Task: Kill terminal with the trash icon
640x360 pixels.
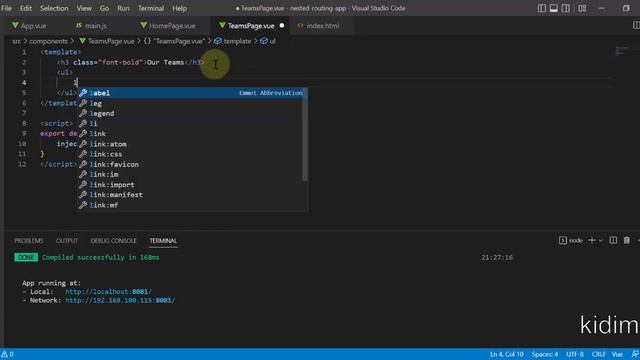Action: [627, 240]
